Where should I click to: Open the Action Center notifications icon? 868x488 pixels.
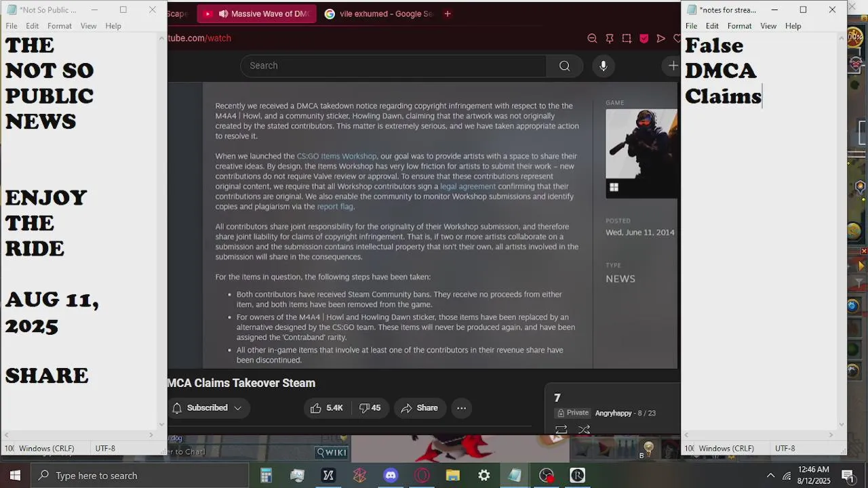point(847,476)
